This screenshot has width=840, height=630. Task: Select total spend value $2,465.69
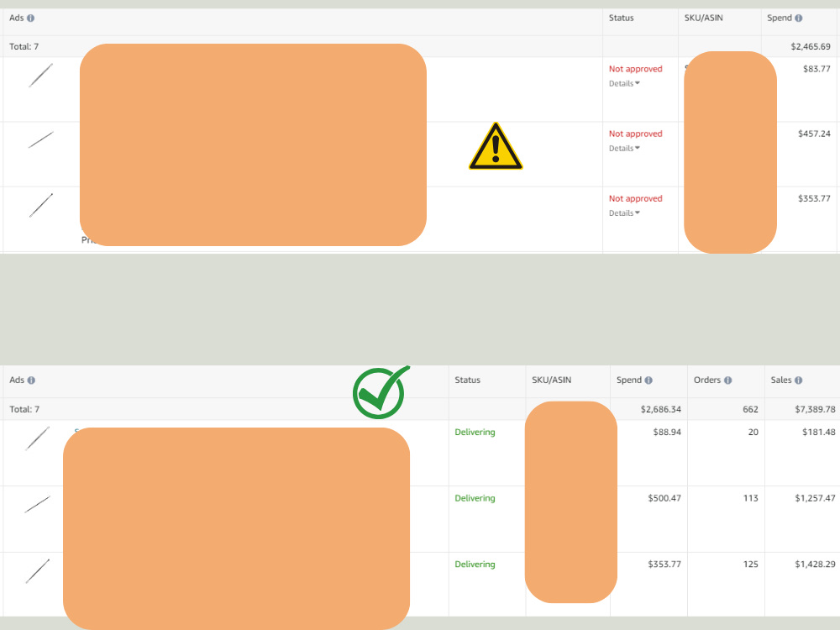click(811, 46)
